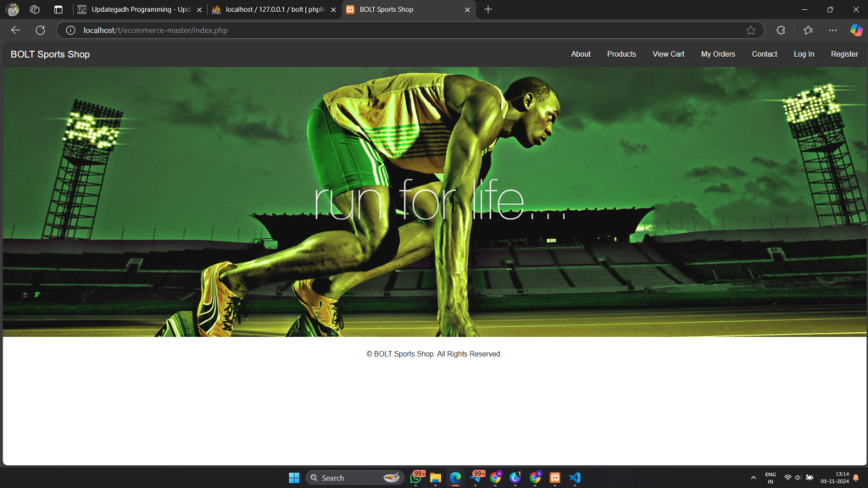
Task: Open the Settings and more ellipsis menu
Action: pos(832,30)
